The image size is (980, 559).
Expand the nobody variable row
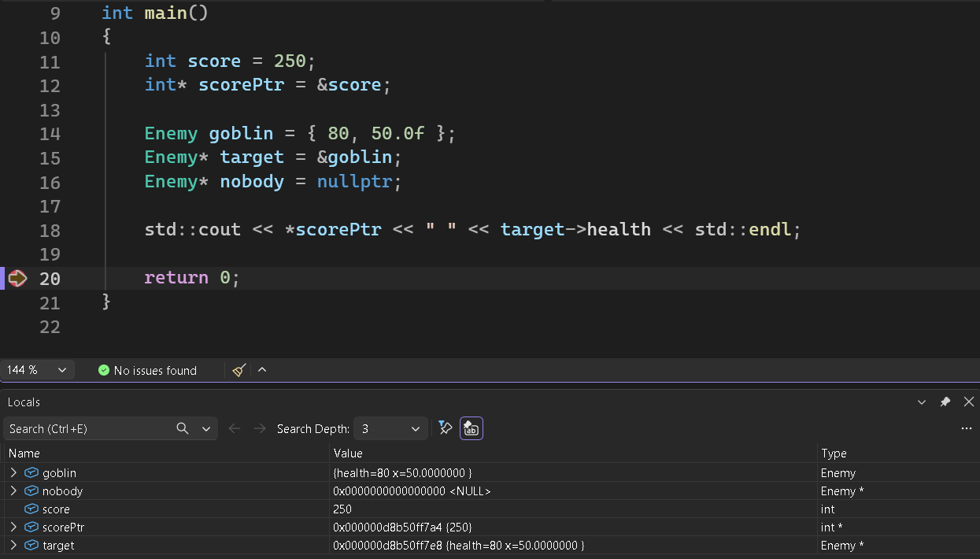(13, 491)
